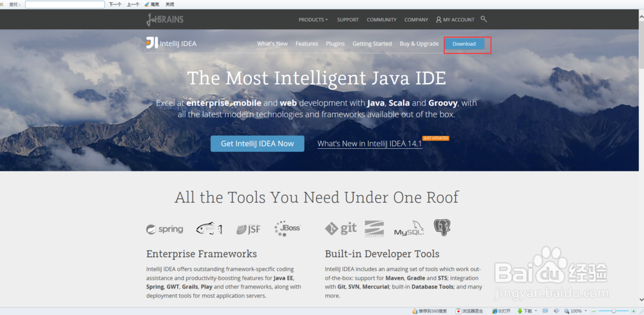Focus the find (查找) text input
The image size is (644, 315).
(65, 5)
